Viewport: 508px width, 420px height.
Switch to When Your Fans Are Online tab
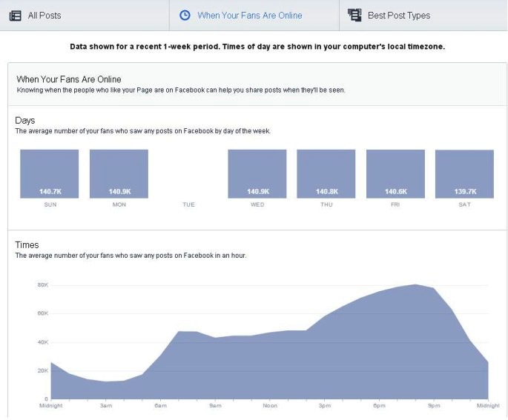click(249, 16)
